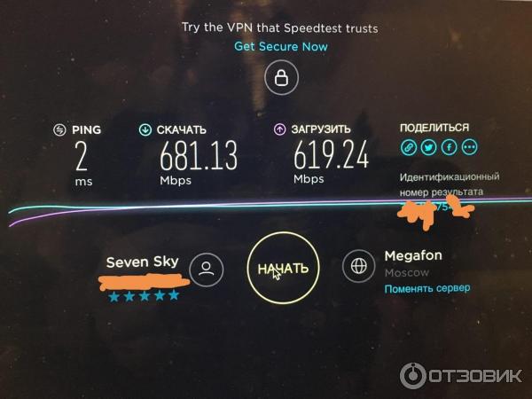
Task: Click the user profile icon
Action: [207, 270]
